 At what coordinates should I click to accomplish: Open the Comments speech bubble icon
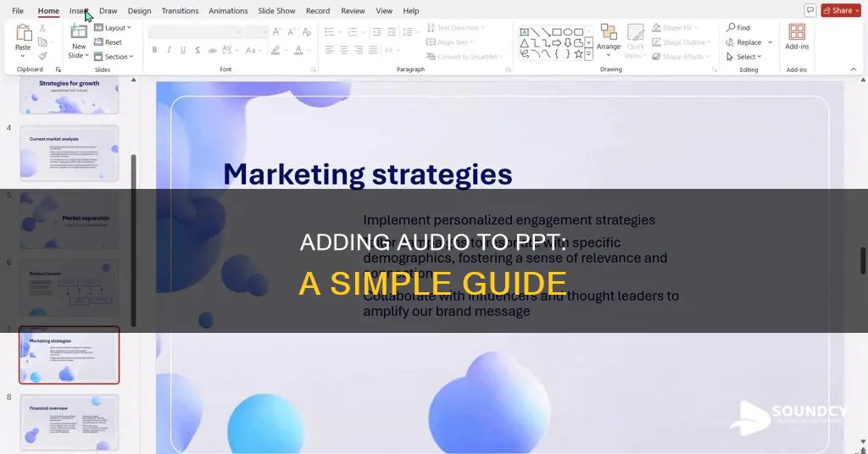tap(810, 10)
